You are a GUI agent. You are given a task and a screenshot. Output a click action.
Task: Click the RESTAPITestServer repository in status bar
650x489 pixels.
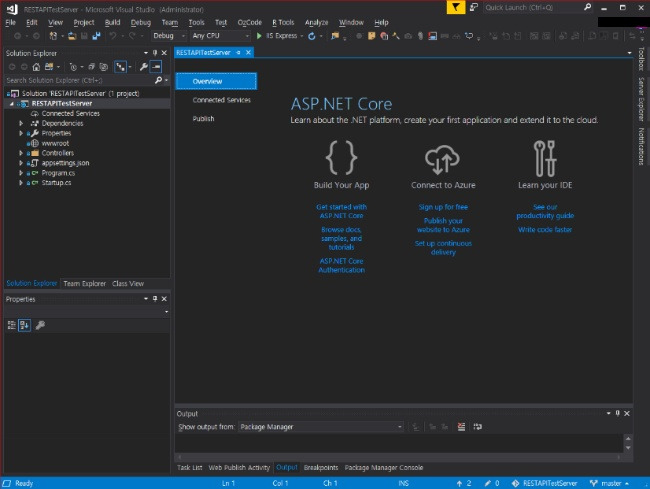545,483
